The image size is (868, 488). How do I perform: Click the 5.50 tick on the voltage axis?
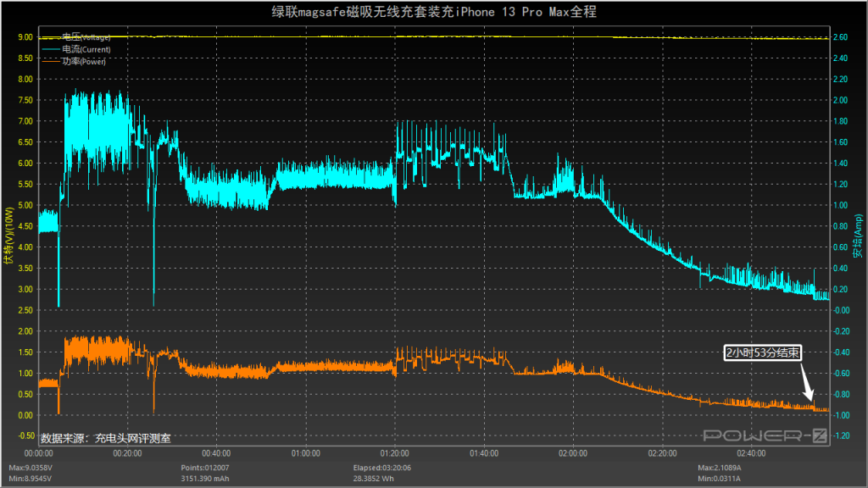coord(25,184)
